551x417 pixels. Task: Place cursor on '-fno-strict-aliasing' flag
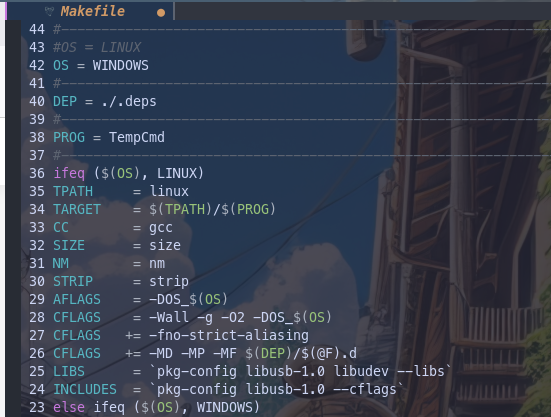pyautogui.click(x=229, y=335)
